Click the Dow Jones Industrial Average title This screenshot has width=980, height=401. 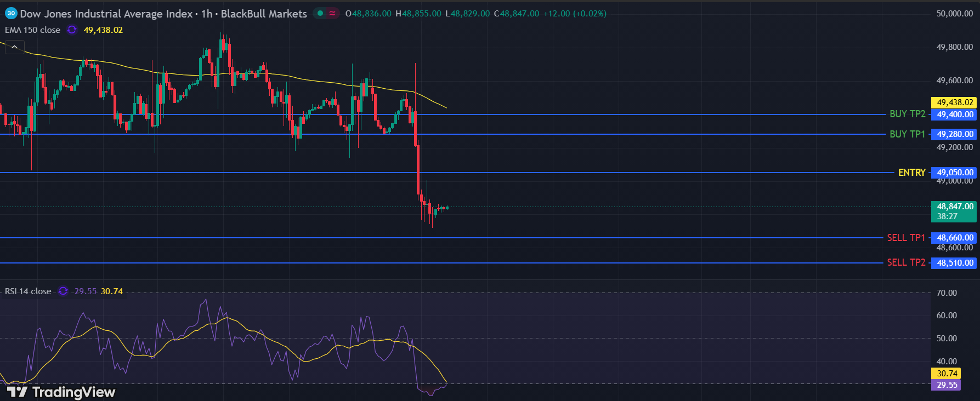[x=106, y=14]
